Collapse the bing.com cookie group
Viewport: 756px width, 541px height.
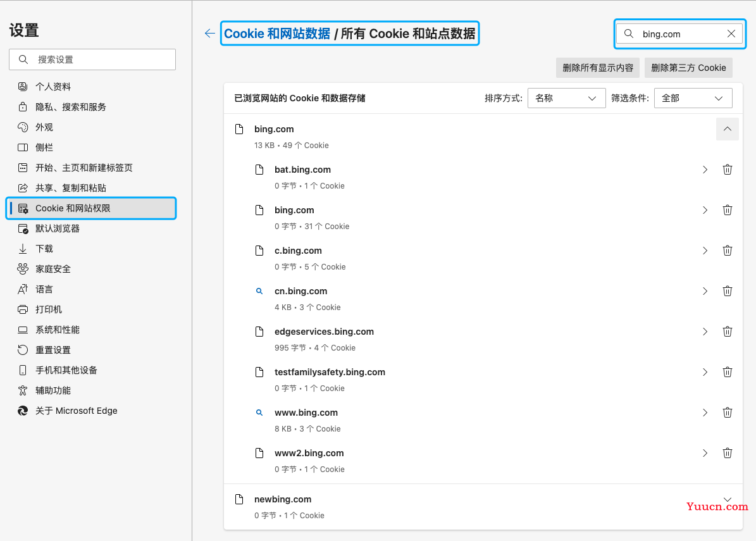(728, 128)
